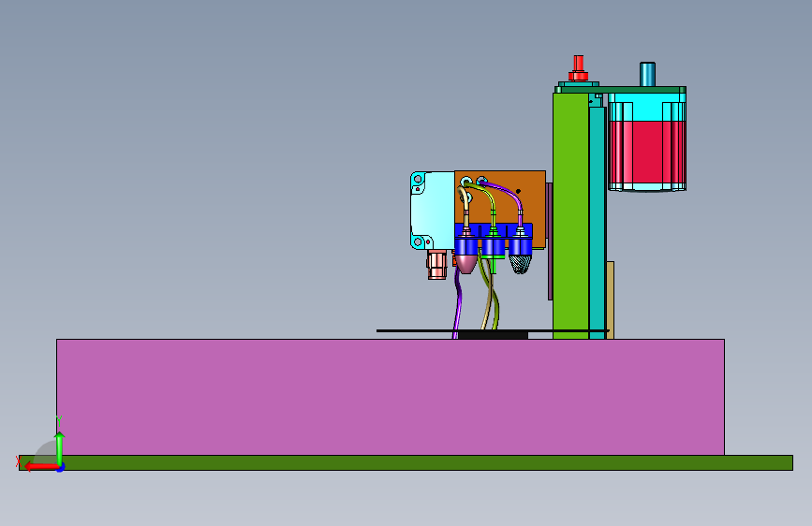Select the teal vertical rail beside the column
The width and height of the screenshot is (812, 526).
[598, 223]
